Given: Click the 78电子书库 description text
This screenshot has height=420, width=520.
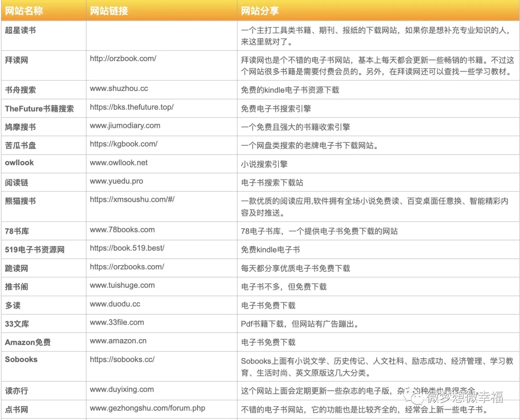Looking at the screenshot, I should [319, 231].
